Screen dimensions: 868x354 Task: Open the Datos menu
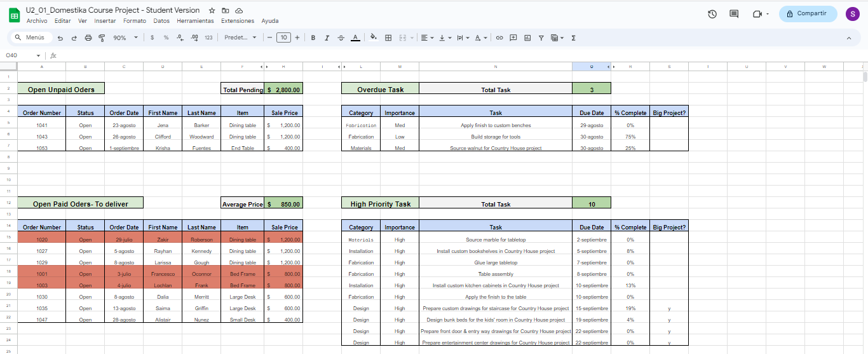point(161,21)
